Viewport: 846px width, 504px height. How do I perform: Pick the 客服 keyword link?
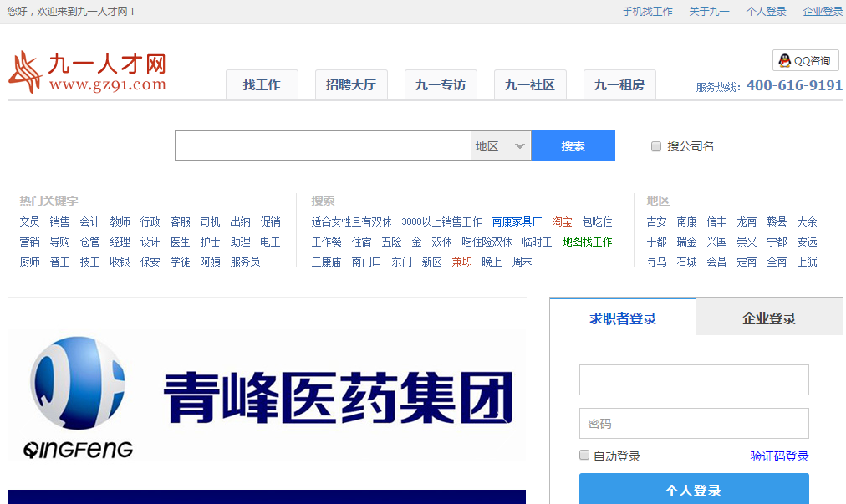[181, 221]
